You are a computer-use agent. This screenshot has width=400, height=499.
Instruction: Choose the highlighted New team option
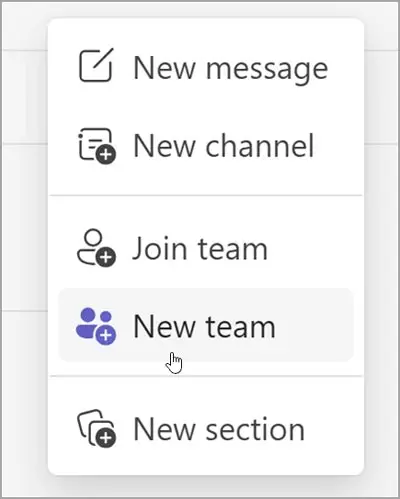pyautogui.click(x=206, y=325)
